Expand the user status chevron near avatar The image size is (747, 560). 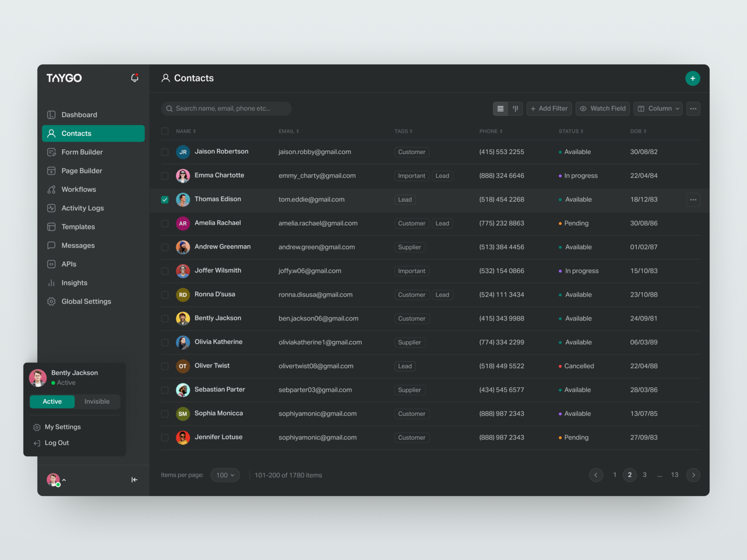tap(64, 480)
